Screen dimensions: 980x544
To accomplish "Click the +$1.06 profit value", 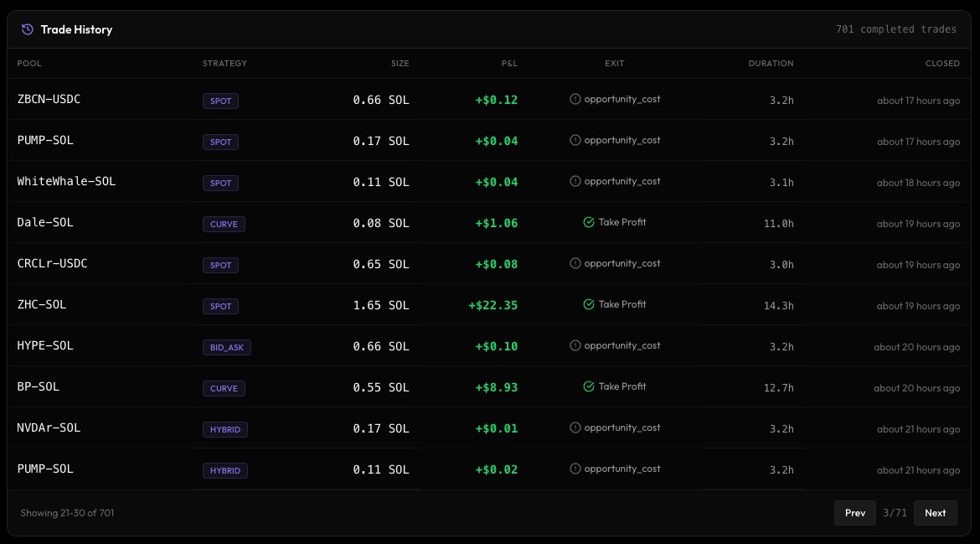I will click(x=496, y=223).
